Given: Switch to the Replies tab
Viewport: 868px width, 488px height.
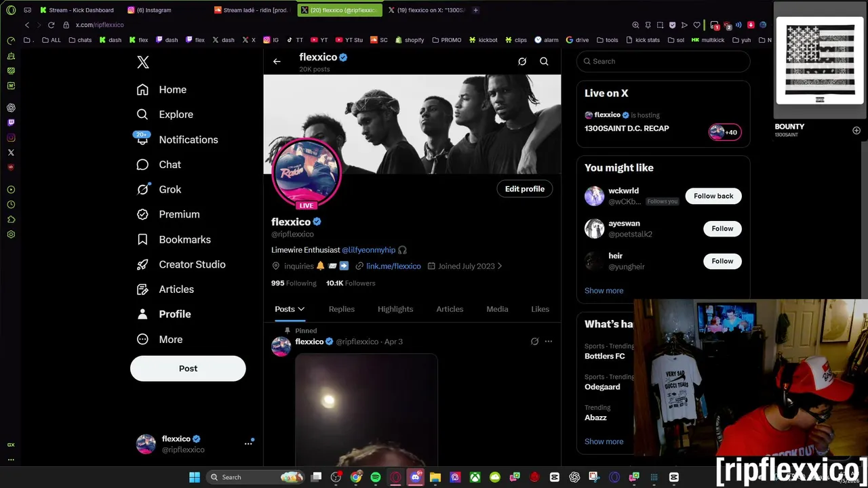Looking at the screenshot, I should point(341,309).
